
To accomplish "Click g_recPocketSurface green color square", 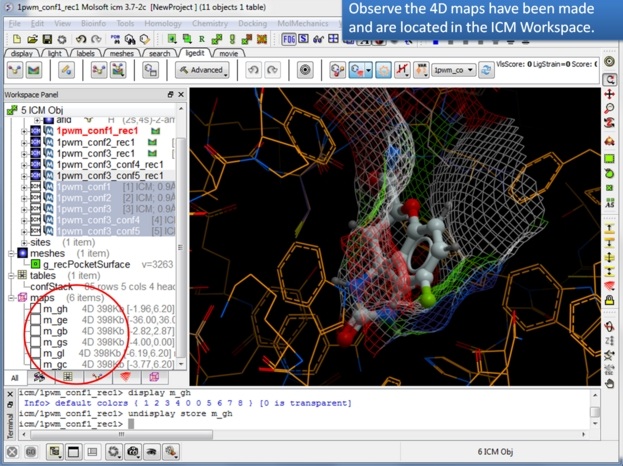I will tap(36, 264).
